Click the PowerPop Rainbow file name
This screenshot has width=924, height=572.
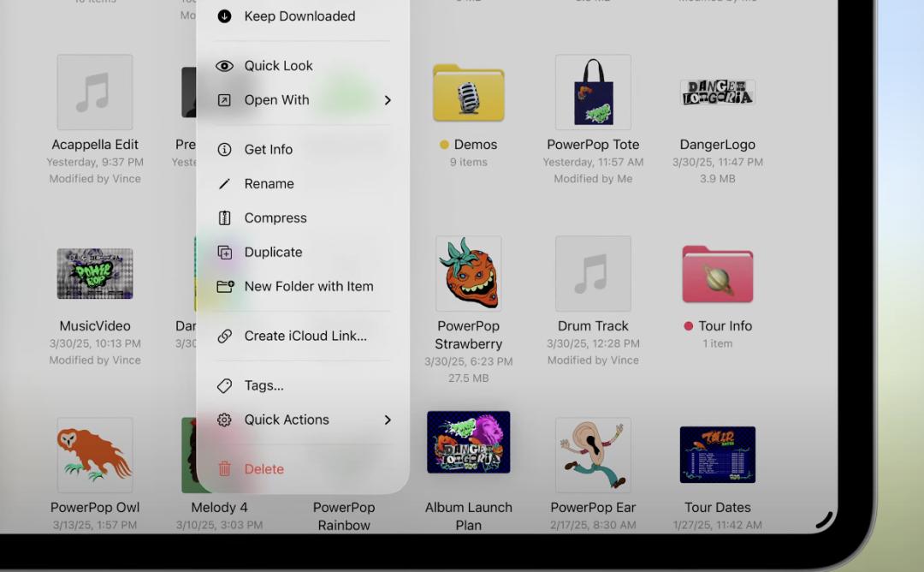[344, 516]
